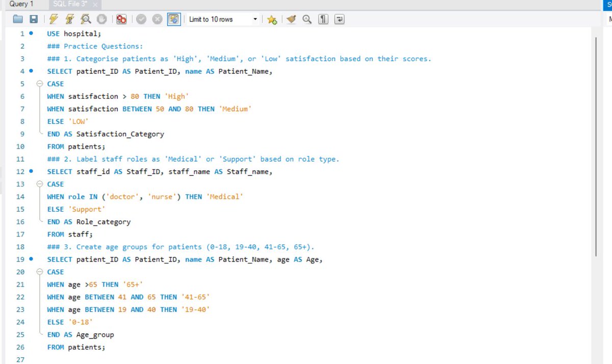Click the 'Medium' string literal
Screen dimensions: 612x364
235,109
